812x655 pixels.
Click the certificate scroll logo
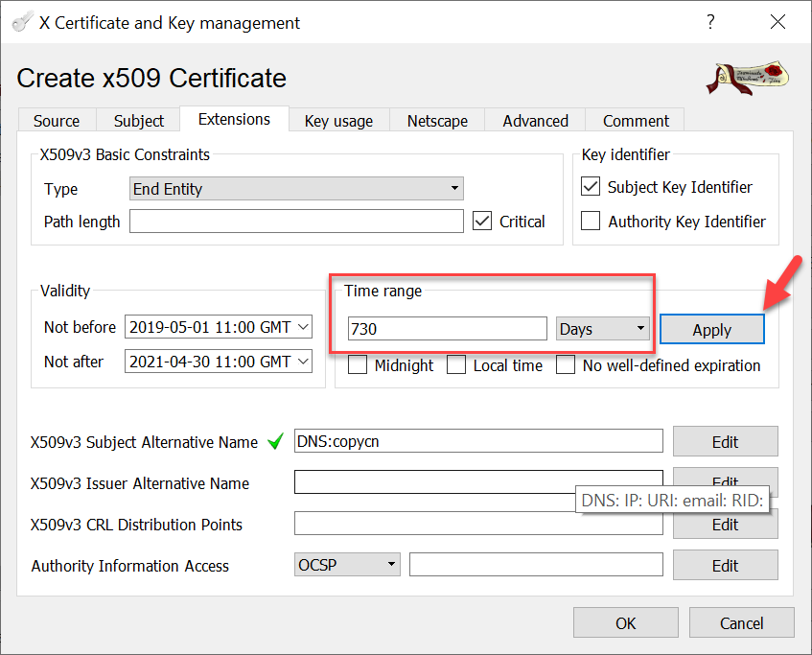pyautogui.click(x=749, y=79)
